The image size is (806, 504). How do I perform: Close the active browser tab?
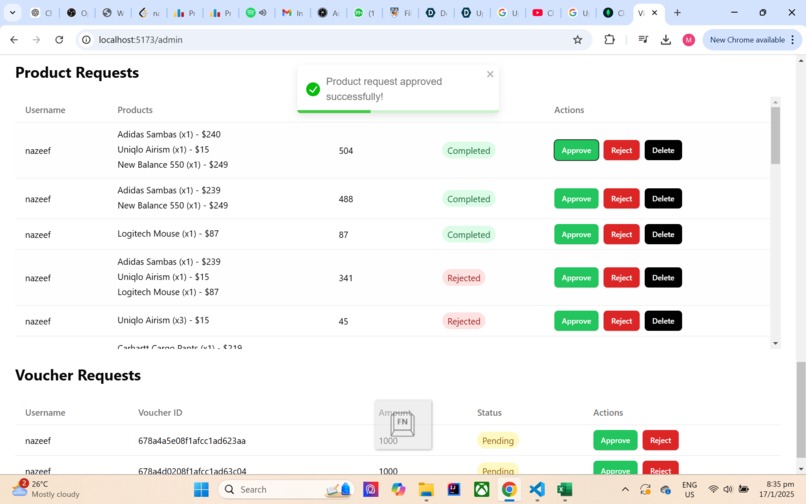click(x=654, y=13)
